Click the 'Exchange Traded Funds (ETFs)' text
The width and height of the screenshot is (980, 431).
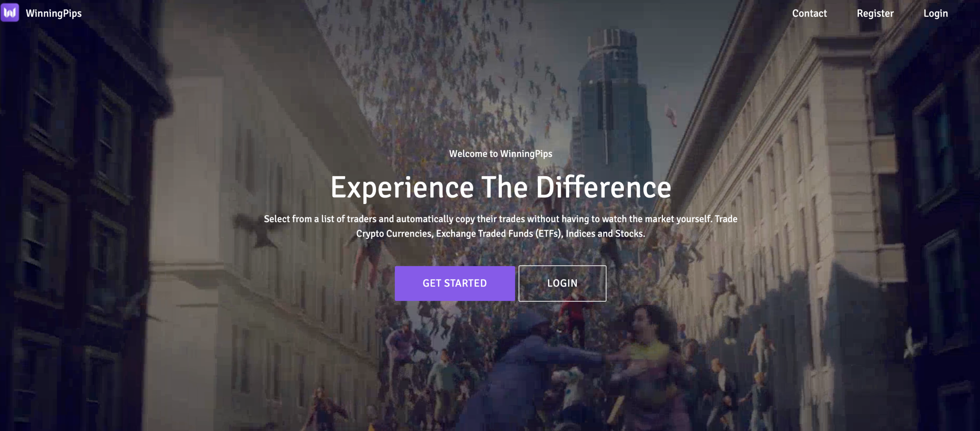click(499, 233)
